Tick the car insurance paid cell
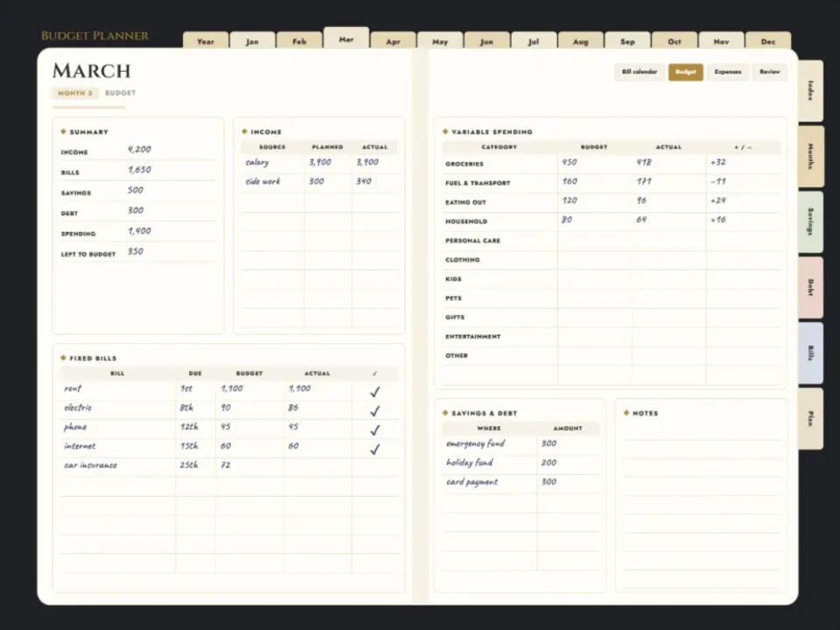The image size is (840, 630). point(375,467)
